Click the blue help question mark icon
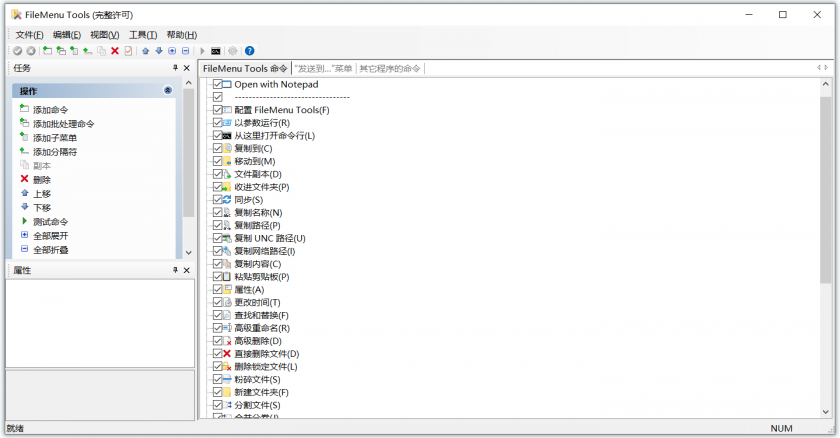Viewport: 840px width, 438px height. click(249, 50)
